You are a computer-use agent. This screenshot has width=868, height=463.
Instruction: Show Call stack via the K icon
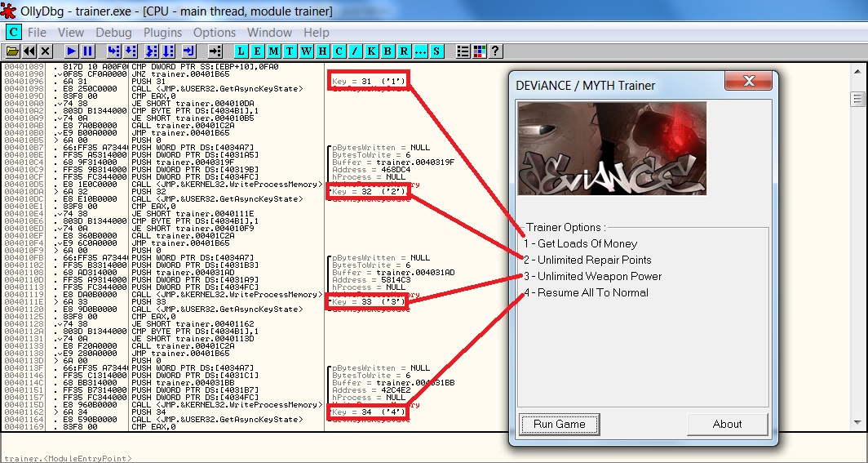coord(371,51)
